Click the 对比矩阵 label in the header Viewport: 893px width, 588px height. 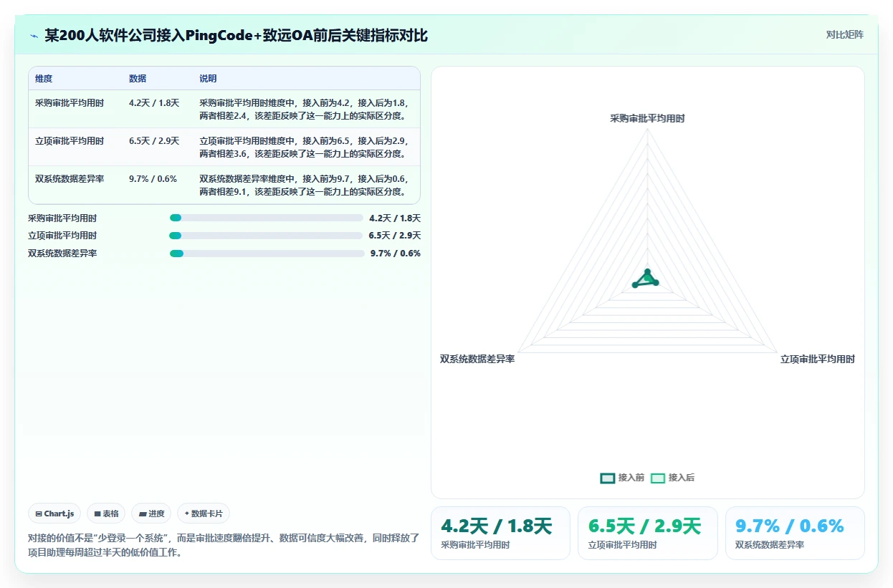tap(845, 34)
